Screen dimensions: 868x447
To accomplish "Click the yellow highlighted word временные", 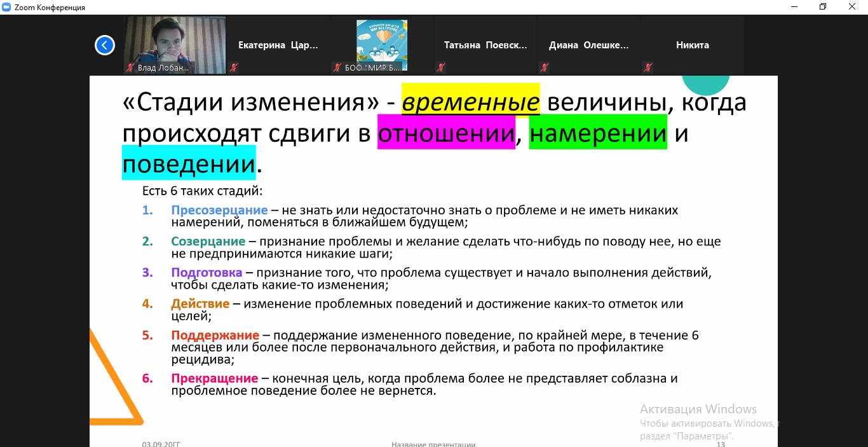I will click(x=470, y=102).
